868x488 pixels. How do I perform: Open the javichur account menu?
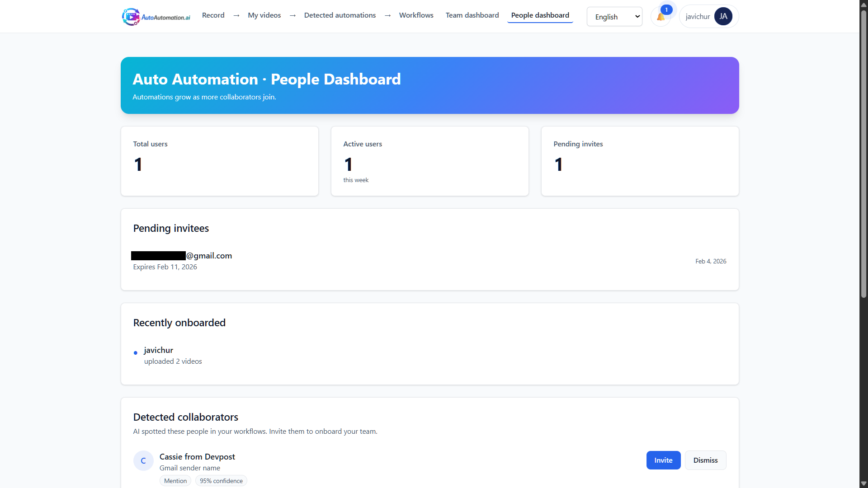click(x=698, y=17)
